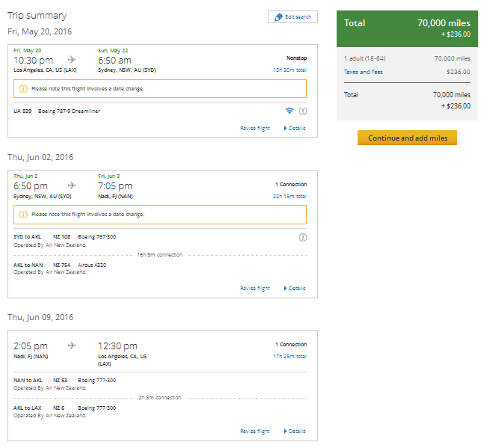Click the Thu, Jun 02, 2016 date heading

coord(40,157)
